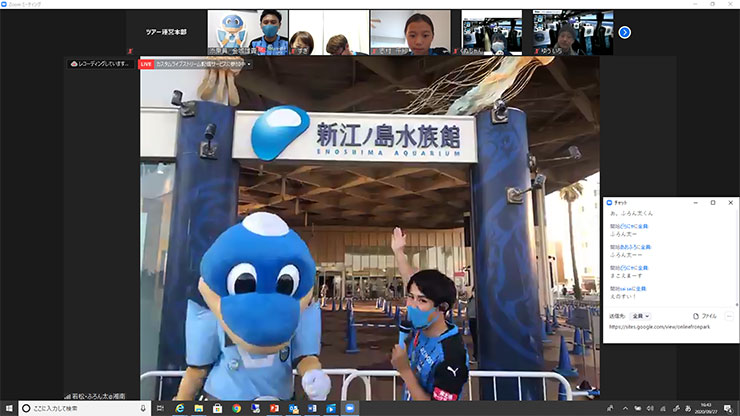Select the girl in blue shirt thumbnail
The height and width of the screenshot is (416, 740).
coord(410,32)
